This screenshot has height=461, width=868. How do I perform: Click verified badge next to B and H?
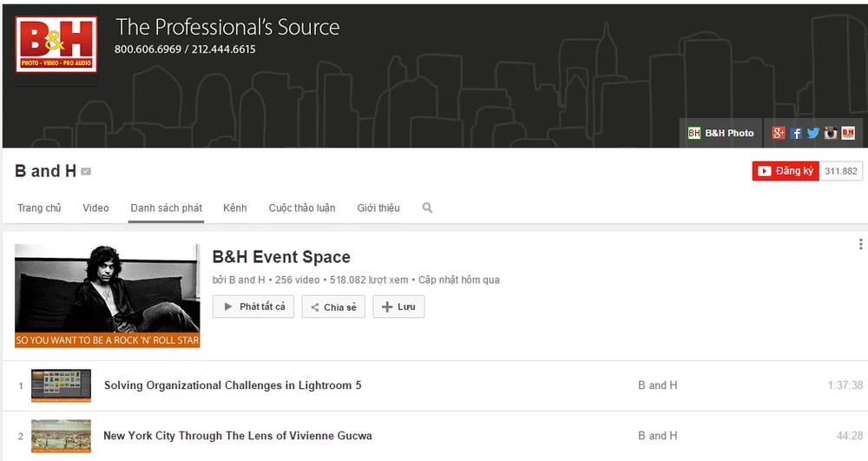click(x=86, y=172)
